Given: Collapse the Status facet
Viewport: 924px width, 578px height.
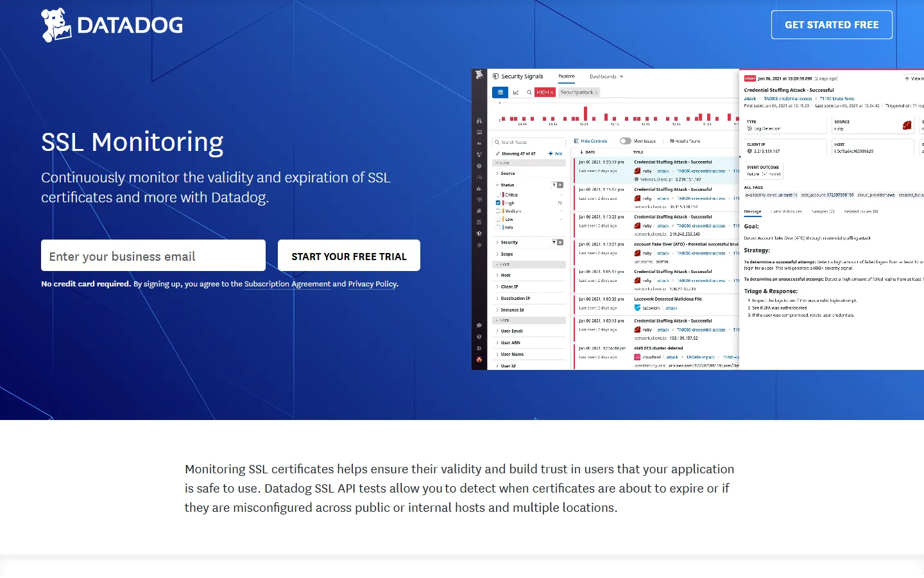Looking at the screenshot, I should (x=507, y=185).
